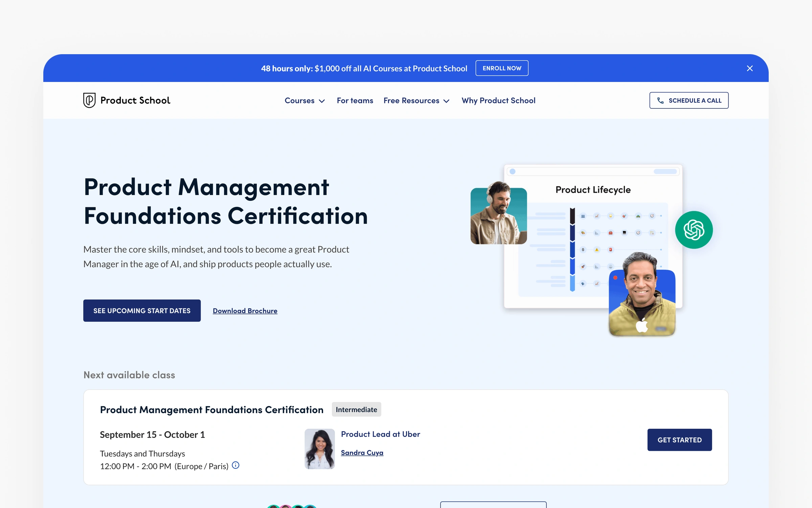Click the 'Next available class' heading
The image size is (812, 508).
tap(129, 375)
